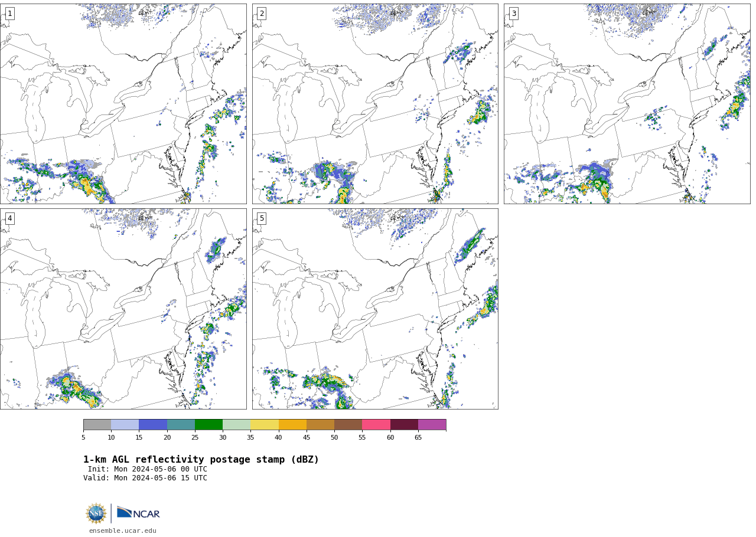Click the gray 5-10 dBZ color swatch

click(97, 425)
